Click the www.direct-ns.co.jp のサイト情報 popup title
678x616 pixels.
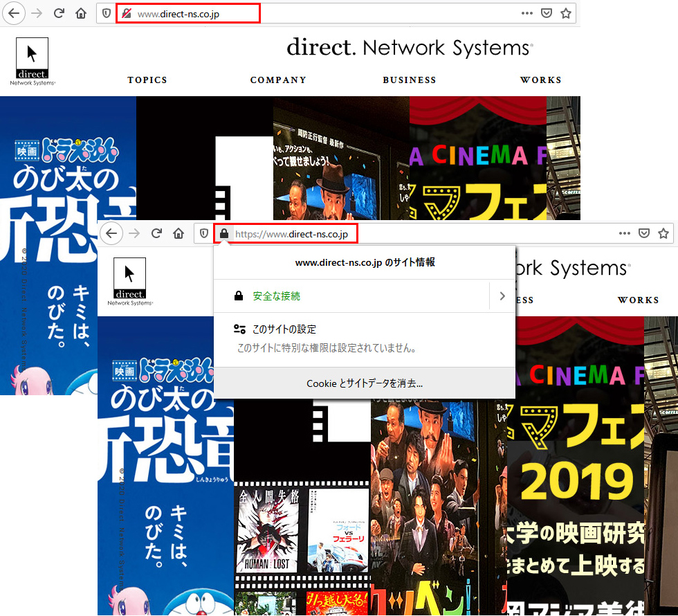365,262
